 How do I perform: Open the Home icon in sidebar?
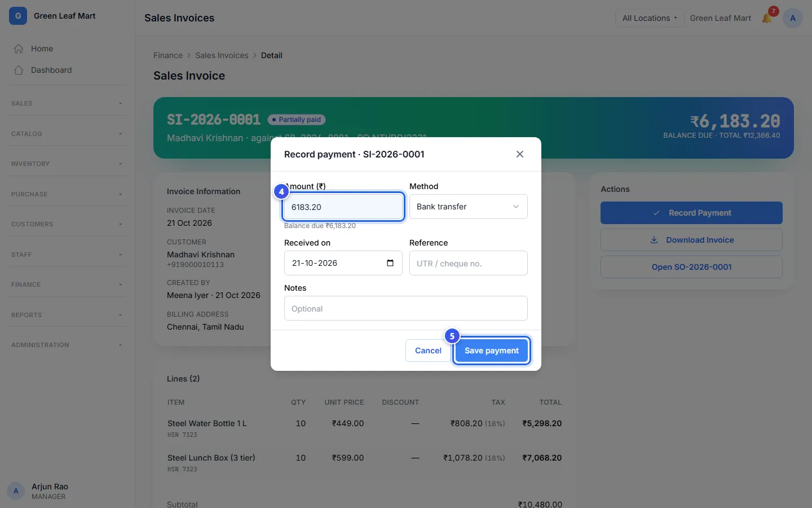click(x=19, y=49)
